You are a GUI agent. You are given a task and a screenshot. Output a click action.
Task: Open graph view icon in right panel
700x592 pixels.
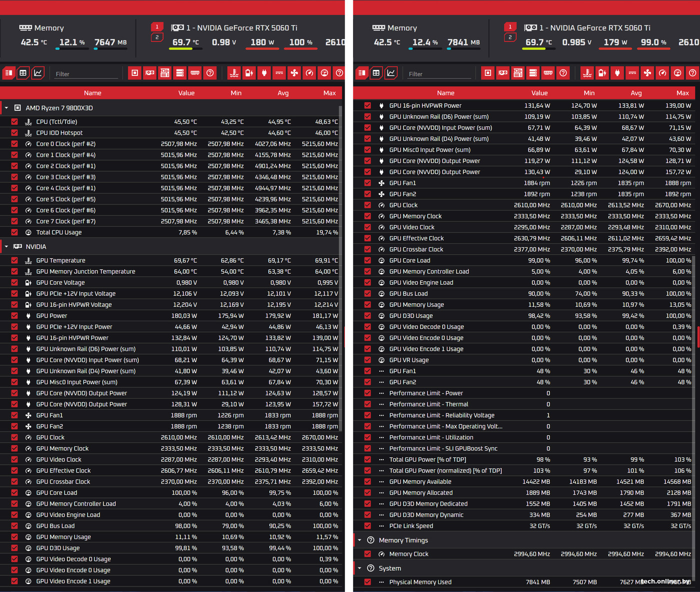click(391, 73)
